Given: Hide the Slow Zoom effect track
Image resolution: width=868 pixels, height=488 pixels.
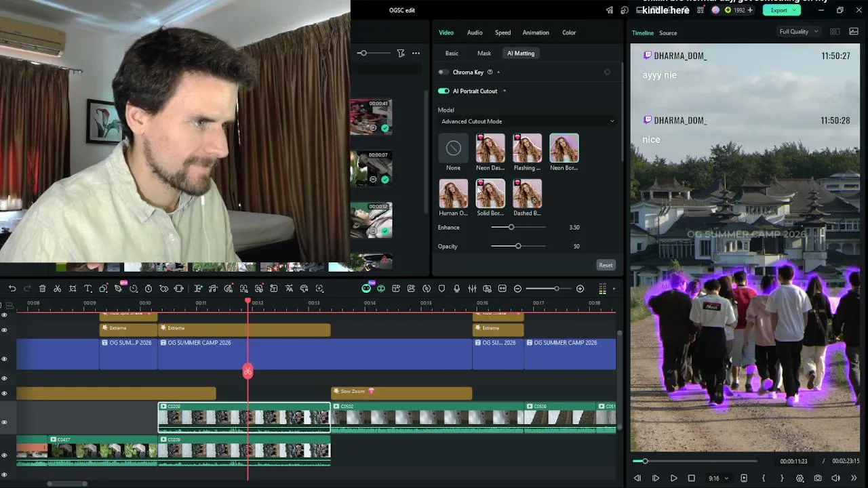Looking at the screenshot, I should [4, 393].
